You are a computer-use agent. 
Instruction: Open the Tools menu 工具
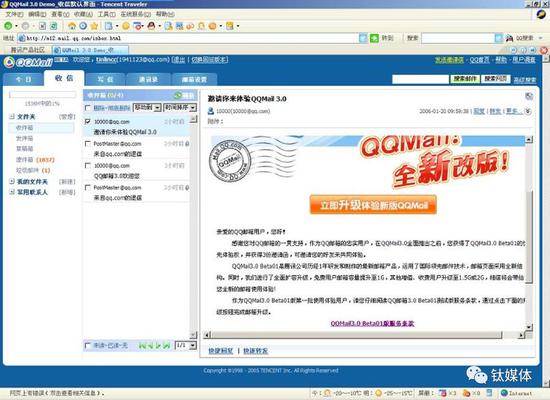[106, 14]
